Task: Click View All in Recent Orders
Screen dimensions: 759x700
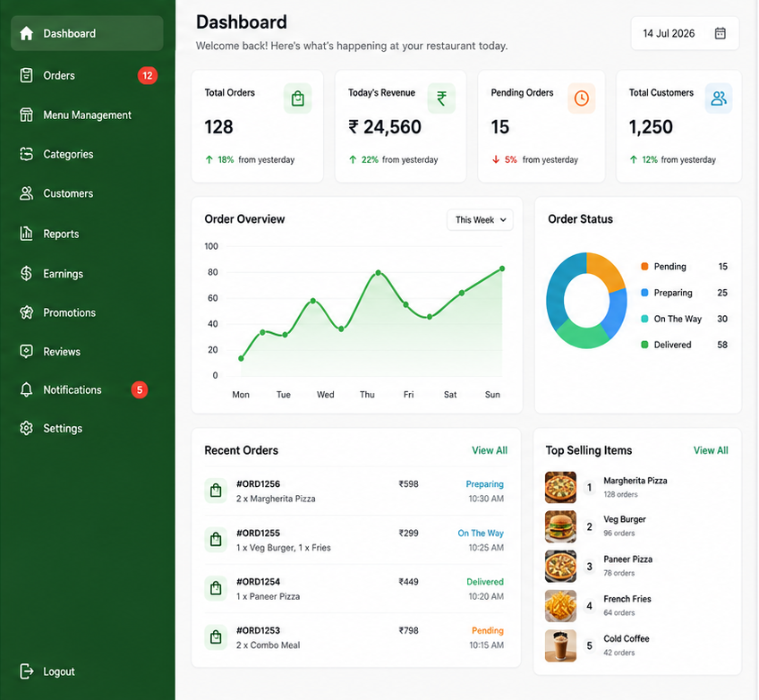Action: point(490,450)
